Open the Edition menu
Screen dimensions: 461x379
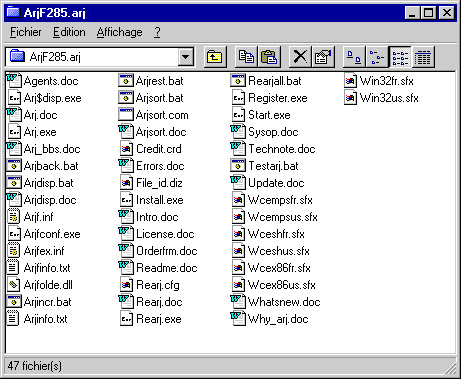coord(69,32)
